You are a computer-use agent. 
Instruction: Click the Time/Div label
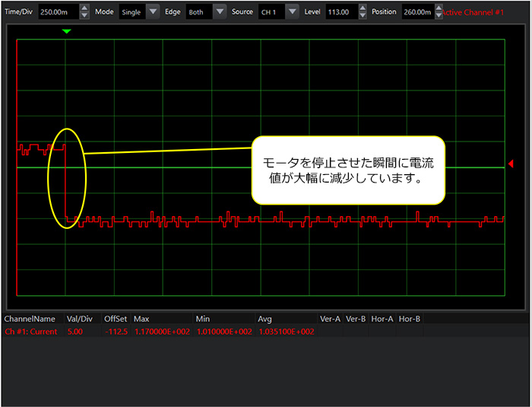point(19,11)
